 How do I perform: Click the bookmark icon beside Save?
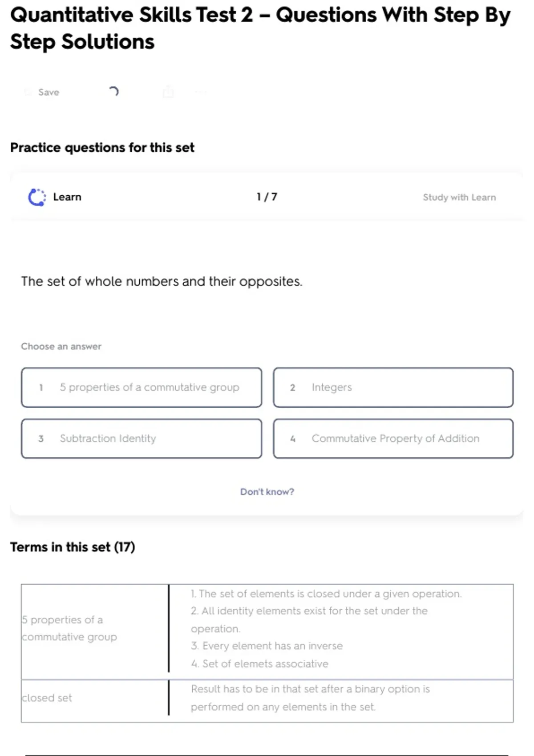click(28, 92)
